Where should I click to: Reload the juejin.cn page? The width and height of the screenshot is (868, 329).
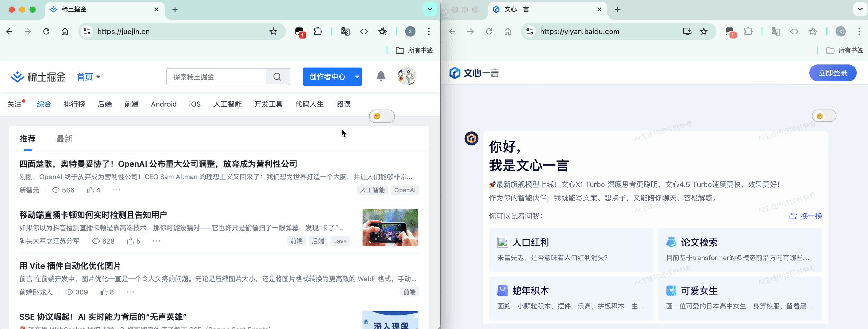click(x=46, y=32)
